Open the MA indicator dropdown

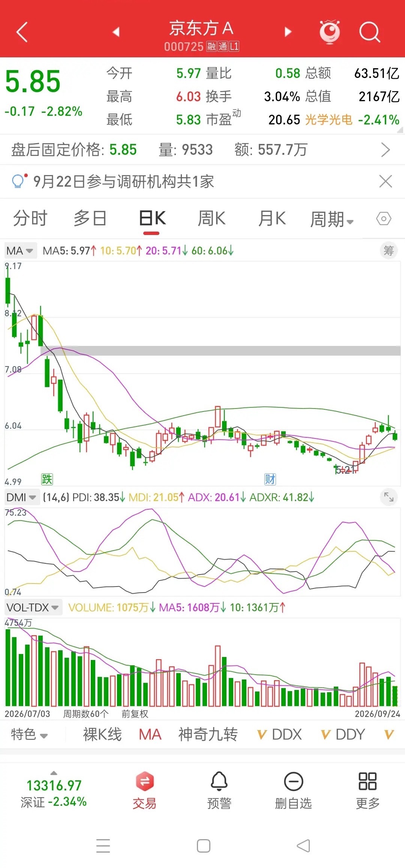click(20, 251)
